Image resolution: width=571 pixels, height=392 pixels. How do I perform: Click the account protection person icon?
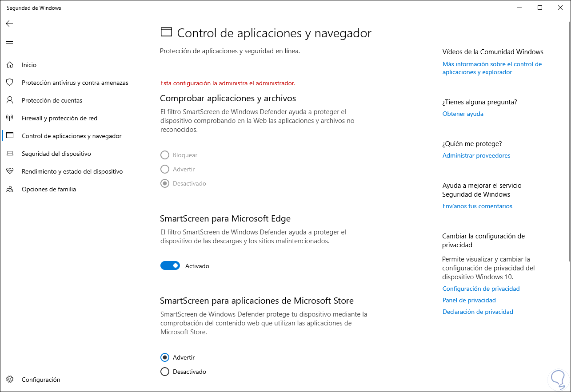pos(10,100)
